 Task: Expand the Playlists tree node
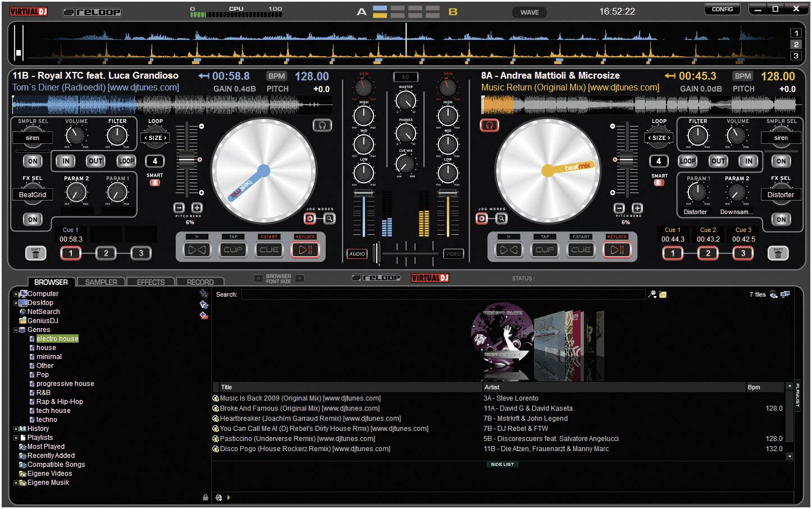16,438
